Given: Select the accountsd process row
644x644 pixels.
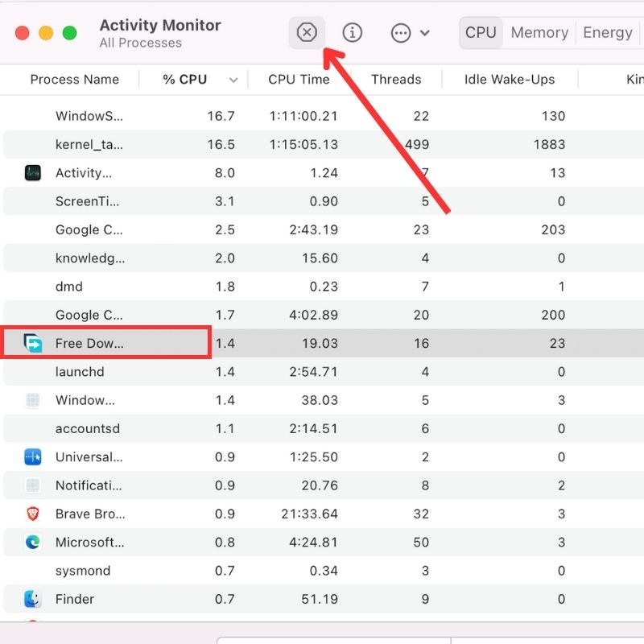Looking at the screenshot, I should tap(324, 428).
